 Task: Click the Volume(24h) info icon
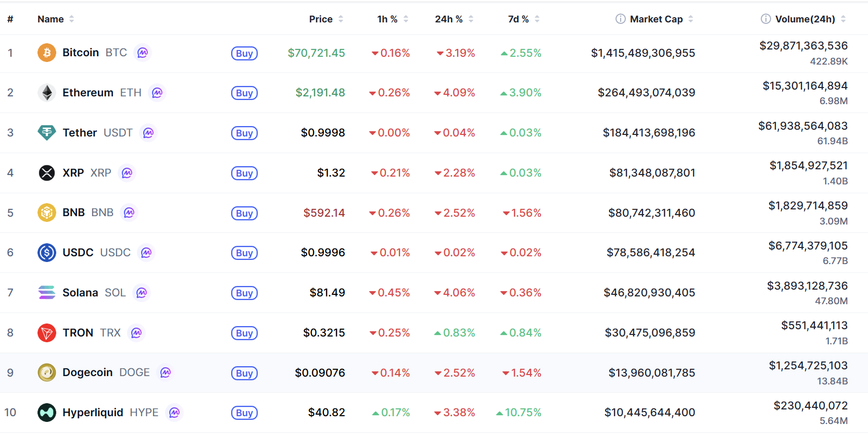tap(765, 19)
